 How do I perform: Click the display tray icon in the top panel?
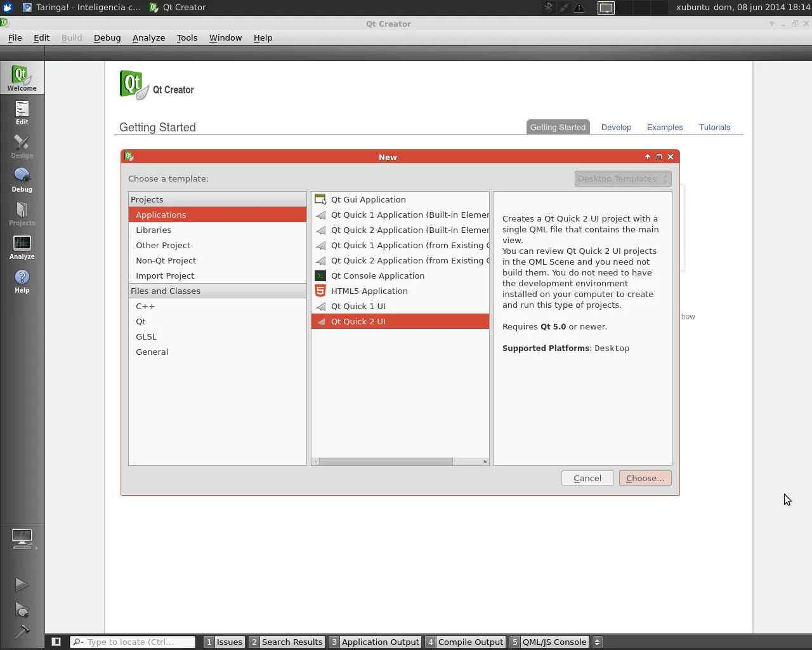[606, 8]
